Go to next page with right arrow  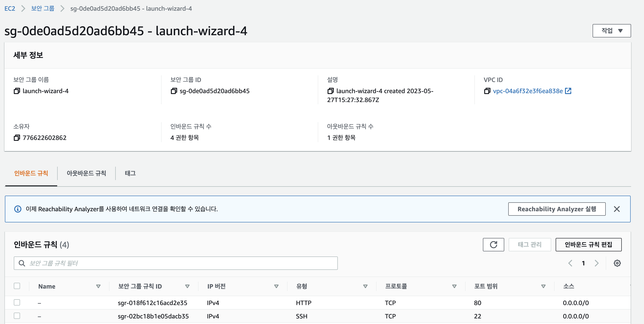[597, 263]
